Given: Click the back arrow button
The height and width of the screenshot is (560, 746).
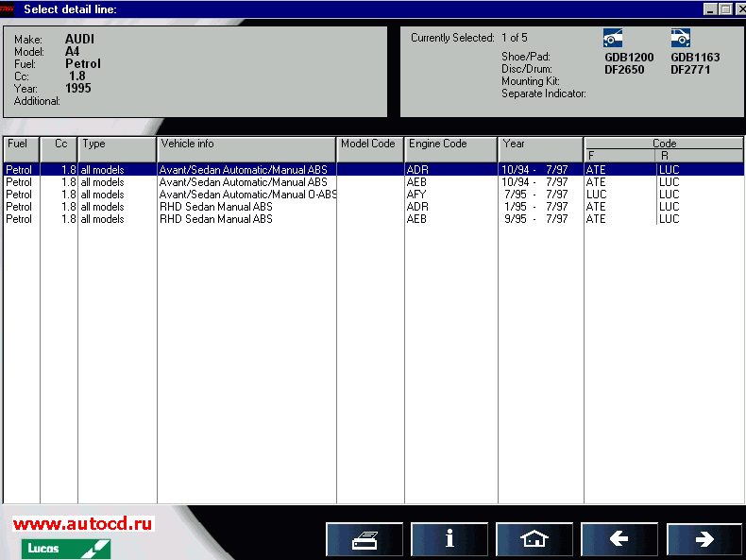Looking at the screenshot, I should 619,539.
